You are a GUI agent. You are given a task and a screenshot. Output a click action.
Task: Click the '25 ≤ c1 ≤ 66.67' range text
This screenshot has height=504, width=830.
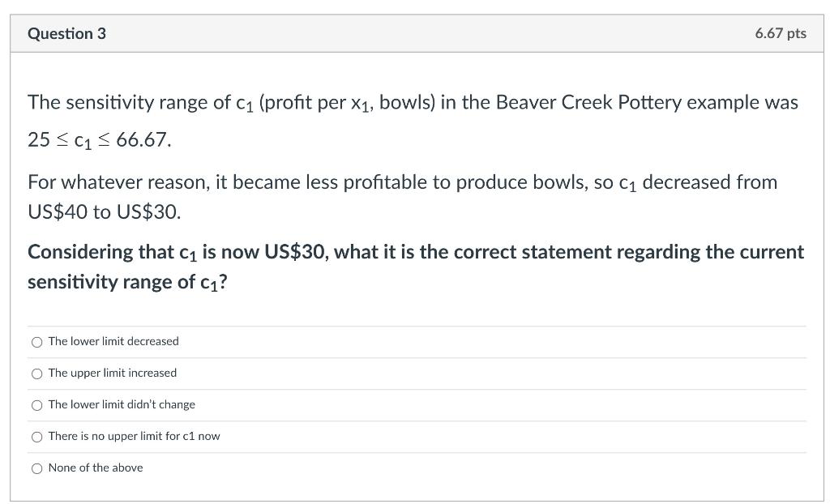(x=99, y=139)
